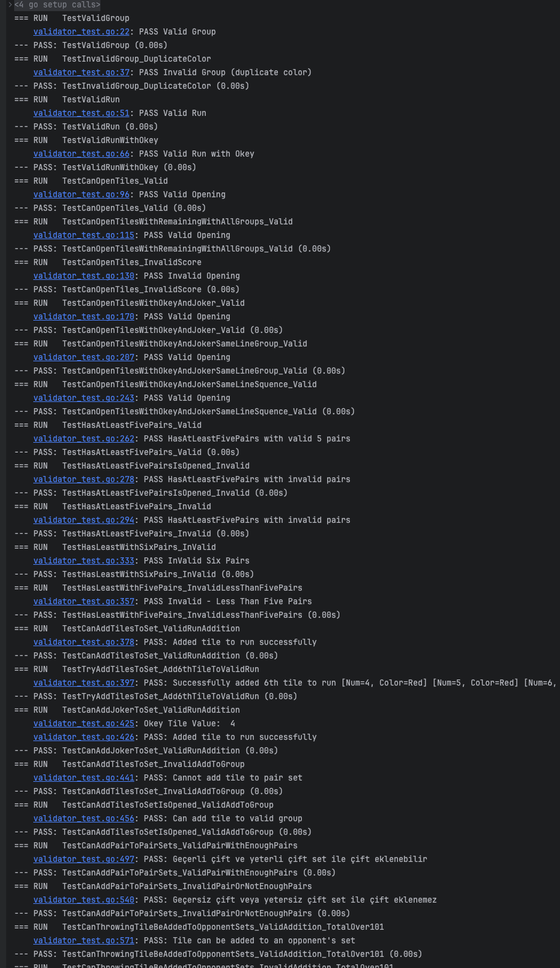
Task: Click validator_test.go:333 InValid Six Pairs link
Action: coord(84,560)
